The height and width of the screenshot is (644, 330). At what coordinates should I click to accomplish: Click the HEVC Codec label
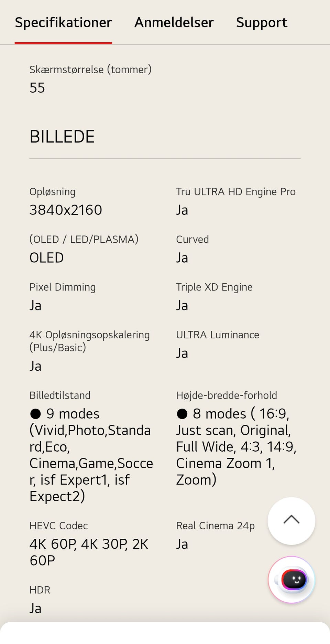[x=58, y=526]
